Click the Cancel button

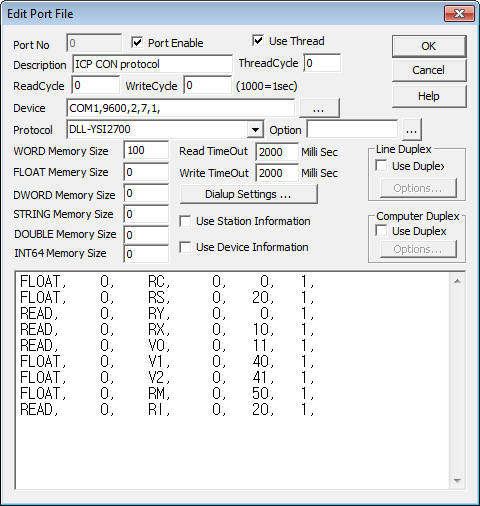429,70
